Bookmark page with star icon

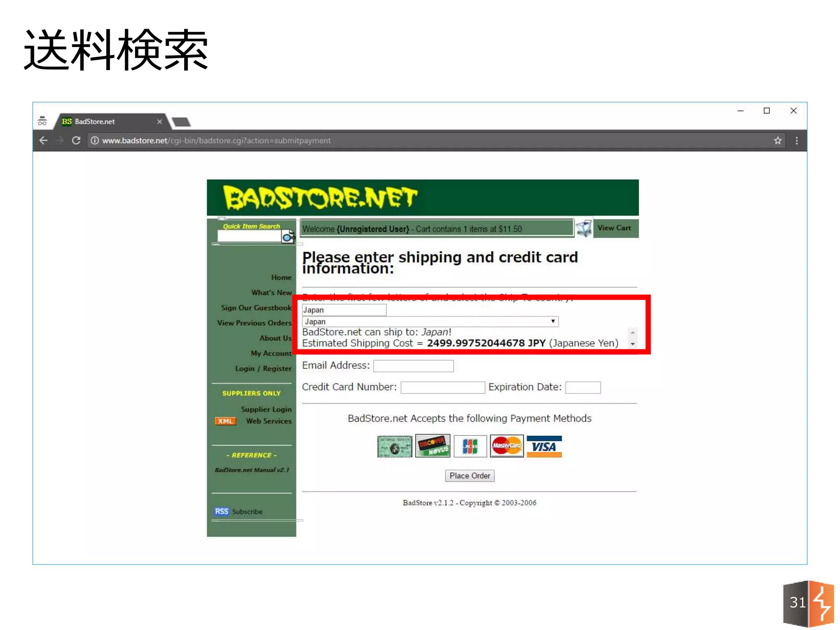coord(777,141)
